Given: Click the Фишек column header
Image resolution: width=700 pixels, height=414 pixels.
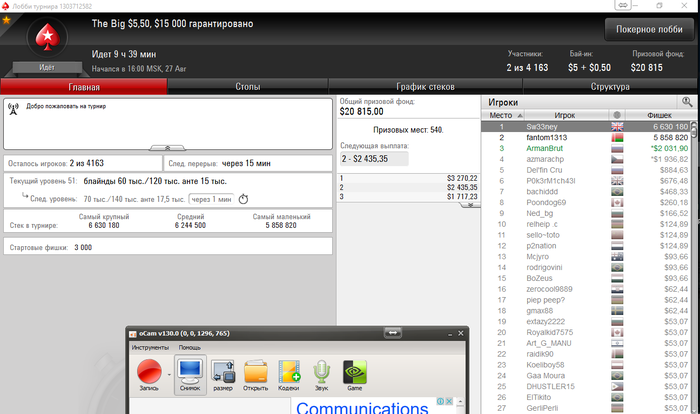Looking at the screenshot, I should [659, 115].
